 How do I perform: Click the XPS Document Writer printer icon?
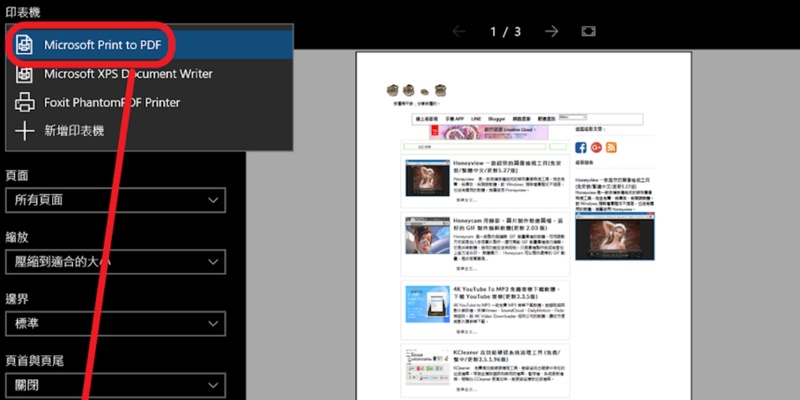click(24, 74)
